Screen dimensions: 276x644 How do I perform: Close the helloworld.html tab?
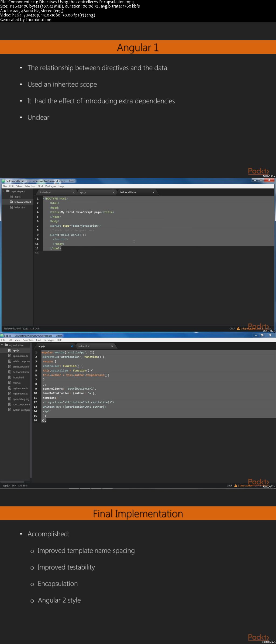[154, 192]
